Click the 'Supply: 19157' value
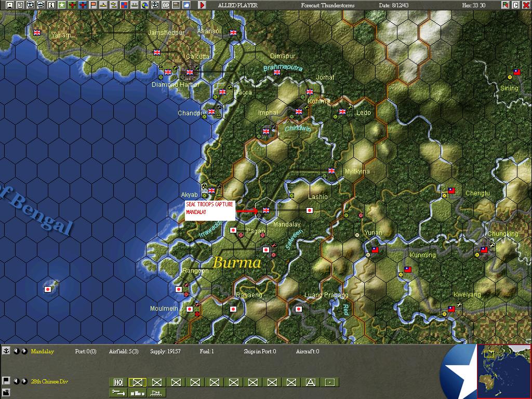This screenshot has height=399, width=532. [x=165, y=351]
